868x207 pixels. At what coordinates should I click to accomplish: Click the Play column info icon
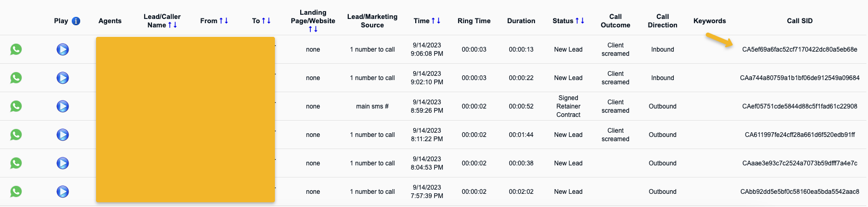point(76,21)
